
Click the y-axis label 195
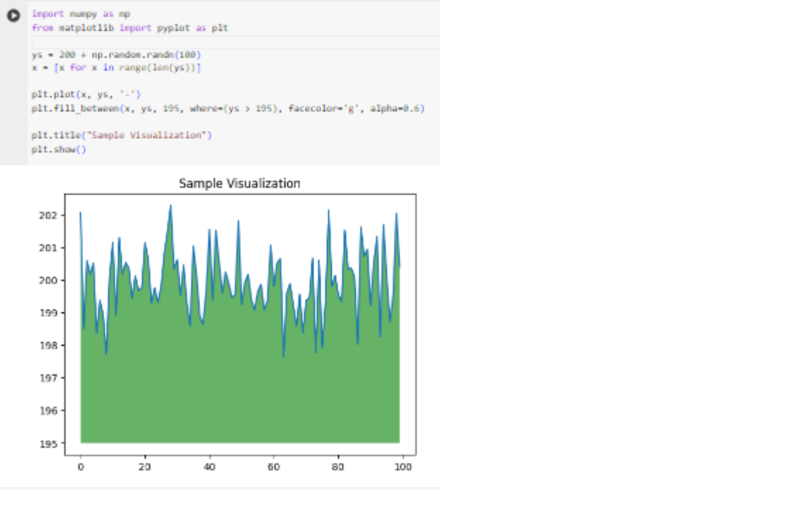click(48, 443)
